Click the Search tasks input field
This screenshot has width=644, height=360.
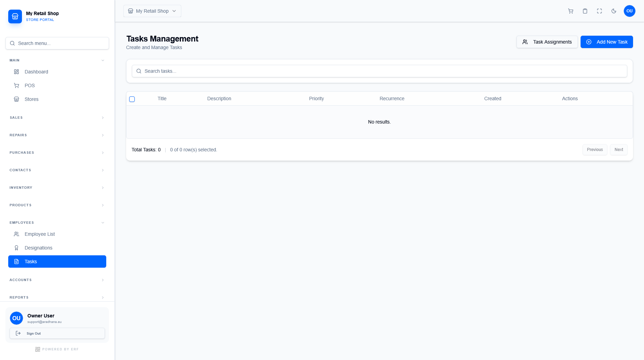[379, 71]
